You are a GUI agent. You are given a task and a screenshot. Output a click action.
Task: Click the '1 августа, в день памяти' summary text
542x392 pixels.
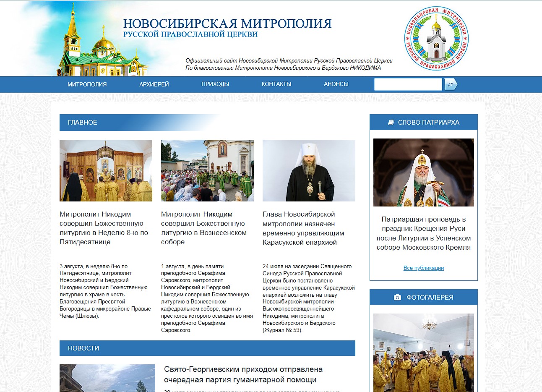[x=207, y=298]
